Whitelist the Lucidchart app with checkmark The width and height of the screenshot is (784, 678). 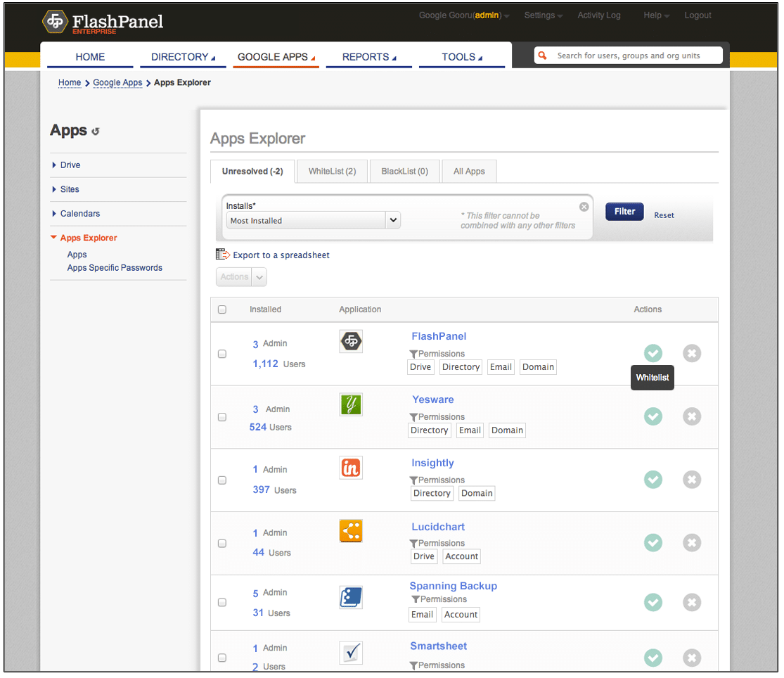click(653, 543)
